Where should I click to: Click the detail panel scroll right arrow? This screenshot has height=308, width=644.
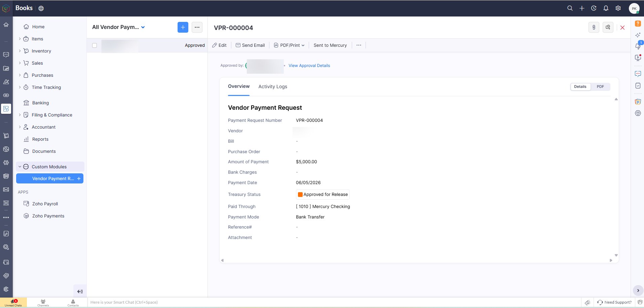pyautogui.click(x=611, y=260)
